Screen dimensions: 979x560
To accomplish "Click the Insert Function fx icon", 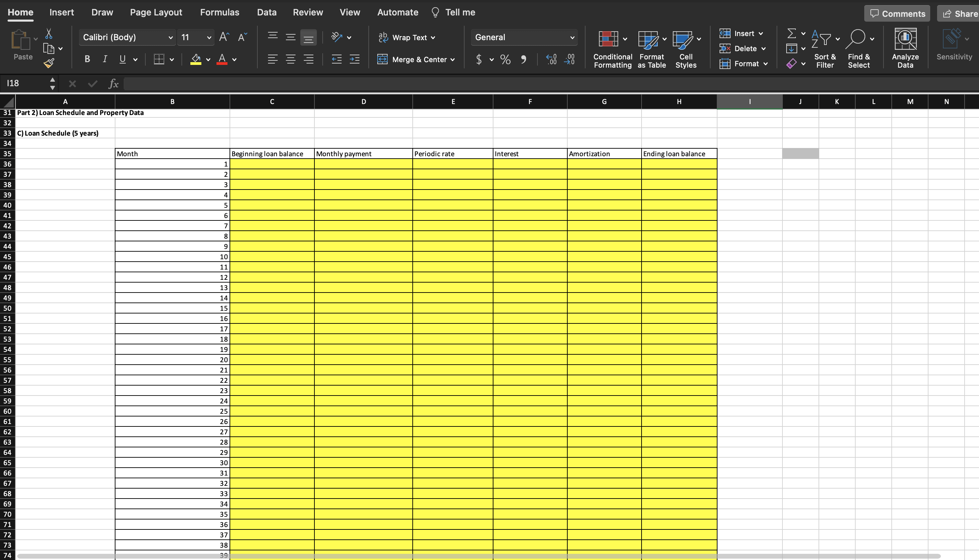I will click(113, 83).
